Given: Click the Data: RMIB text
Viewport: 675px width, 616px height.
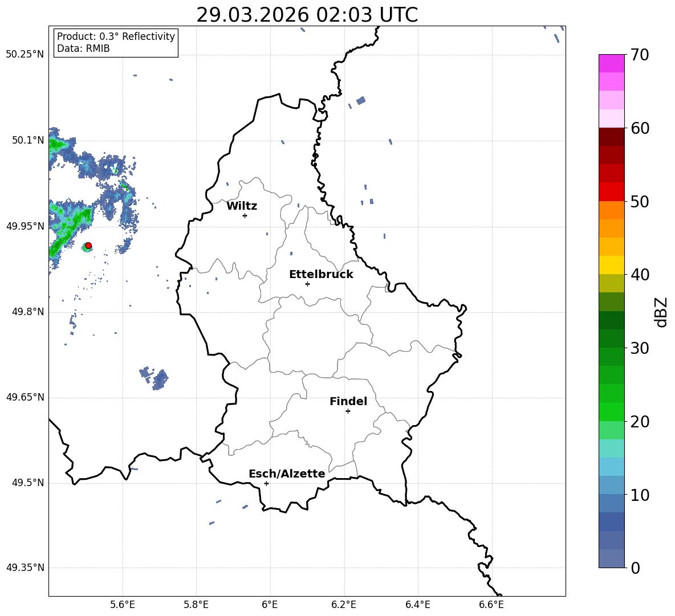Looking at the screenshot, I should click(x=83, y=48).
